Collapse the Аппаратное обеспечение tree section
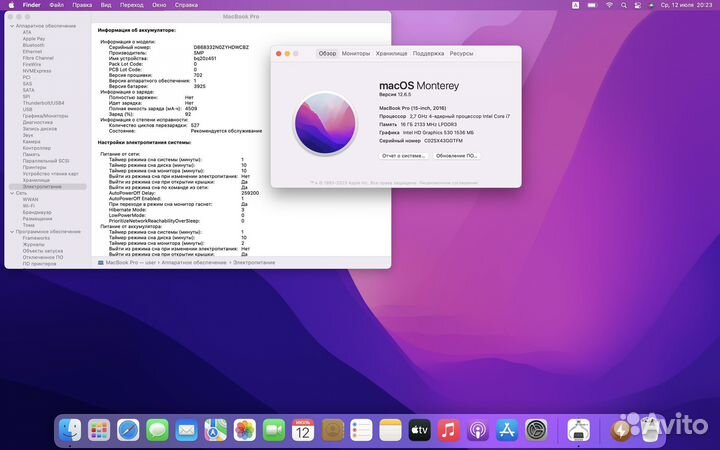 [x=12, y=26]
